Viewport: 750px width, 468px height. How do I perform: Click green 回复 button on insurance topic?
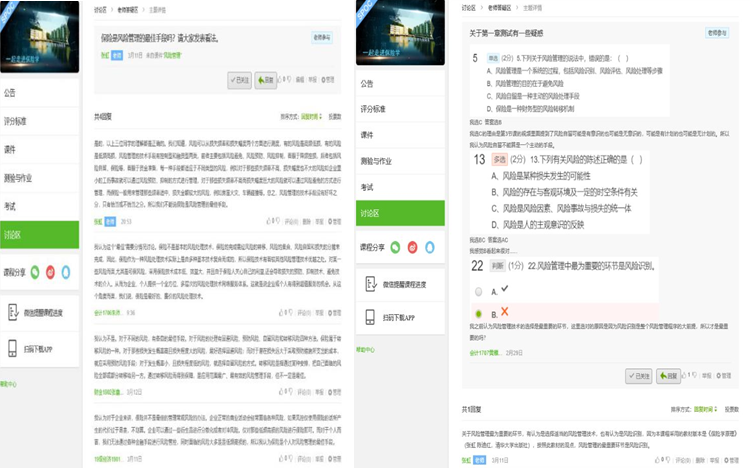click(x=265, y=81)
